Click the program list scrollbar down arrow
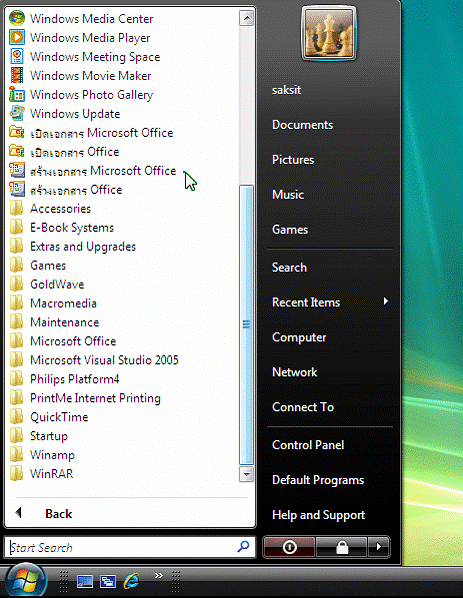463x598 pixels. pyautogui.click(x=246, y=474)
